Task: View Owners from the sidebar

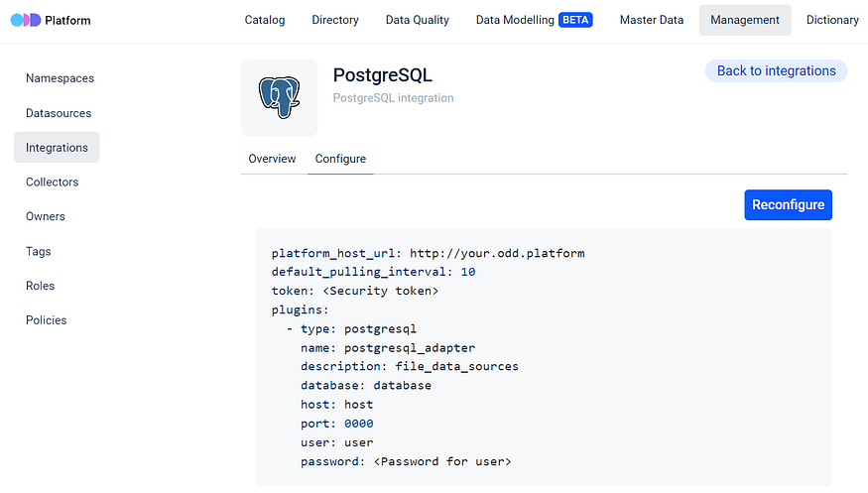Action: pos(46,216)
